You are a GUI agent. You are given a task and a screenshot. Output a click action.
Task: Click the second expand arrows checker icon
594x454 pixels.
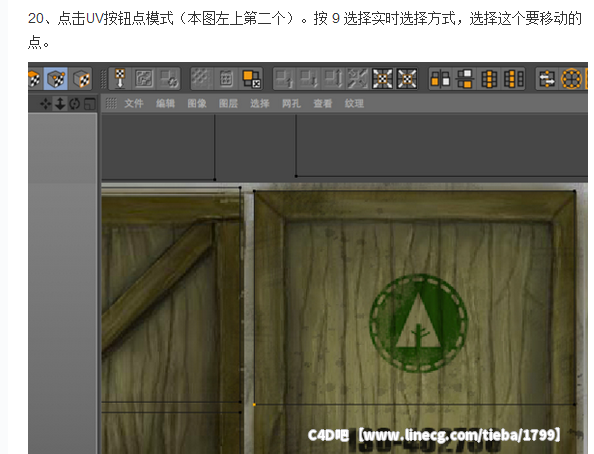(406, 79)
